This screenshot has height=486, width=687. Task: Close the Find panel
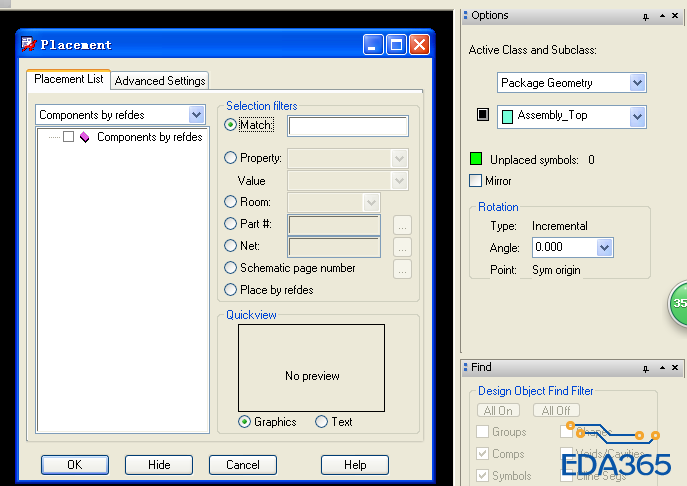pos(675,368)
